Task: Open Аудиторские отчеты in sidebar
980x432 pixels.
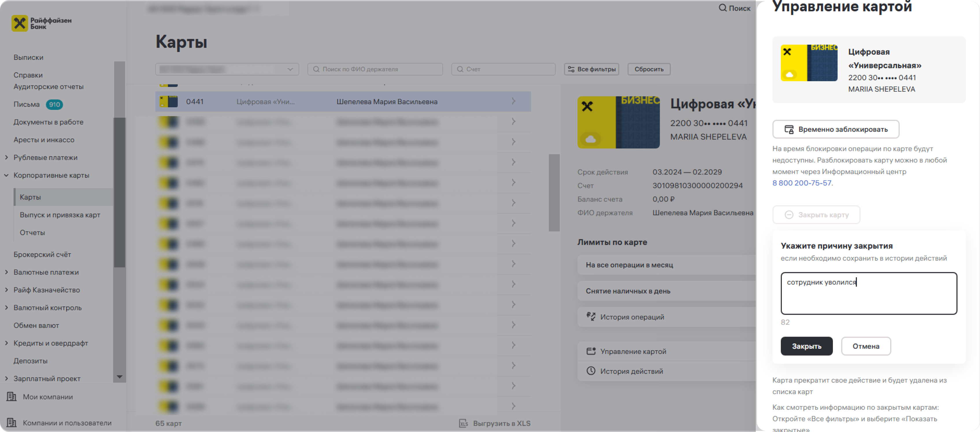Action: [48, 87]
